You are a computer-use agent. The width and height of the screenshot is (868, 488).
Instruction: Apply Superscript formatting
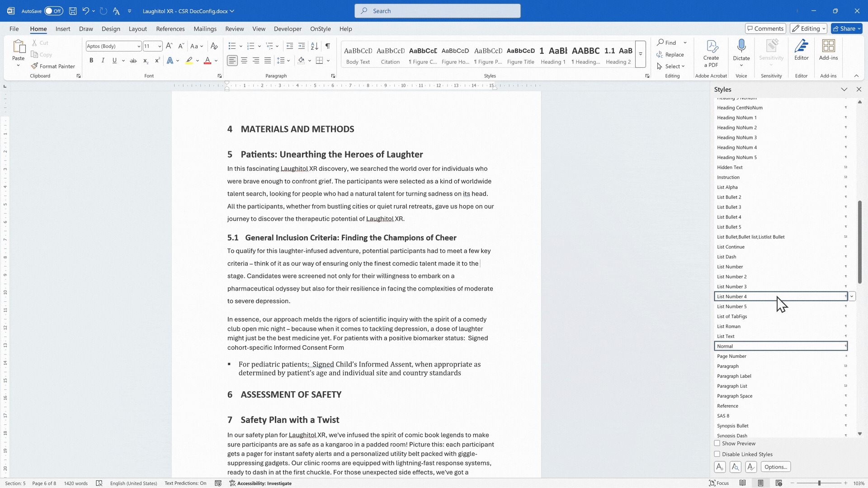tap(157, 61)
